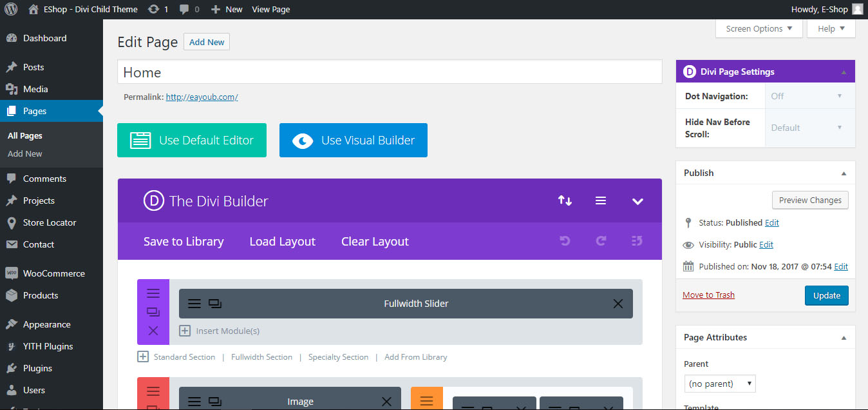Open Howdy, E-Shop account menu
Screen dimensions: 868x410
(827, 9)
